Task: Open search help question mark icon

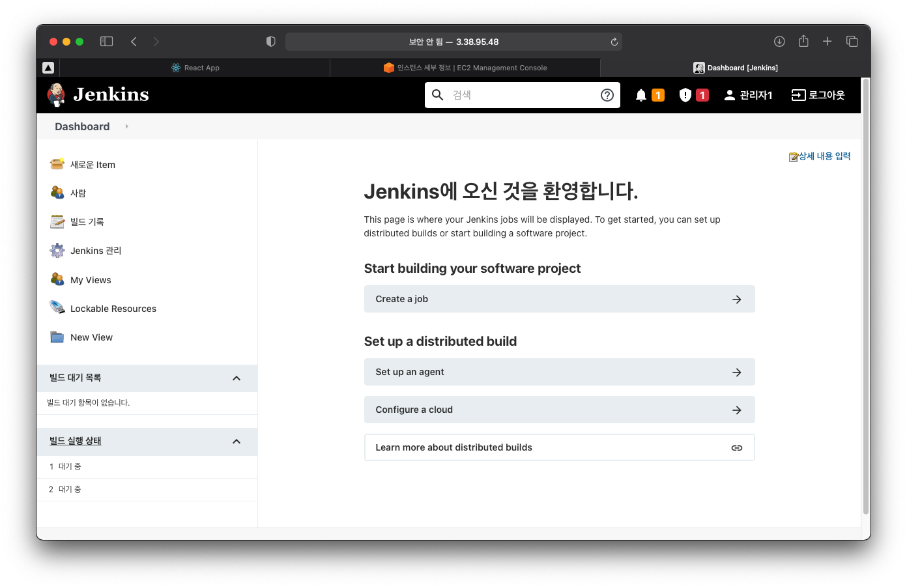Action: coord(607,95)
